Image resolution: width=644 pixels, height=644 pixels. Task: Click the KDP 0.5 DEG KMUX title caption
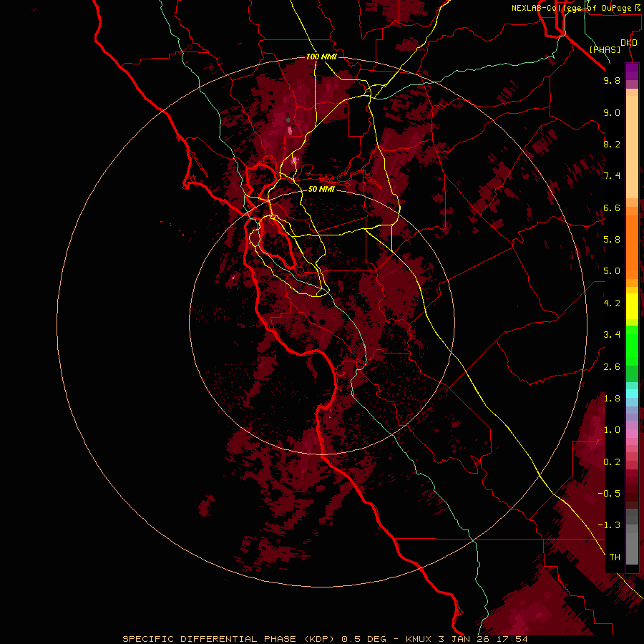pyautogui.click(x=325, y=639)
